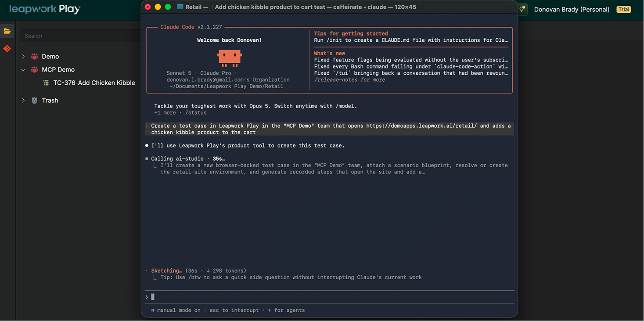Click the Claude Code mascot in the terminal
644x321 pixels.
pos(230,58)
